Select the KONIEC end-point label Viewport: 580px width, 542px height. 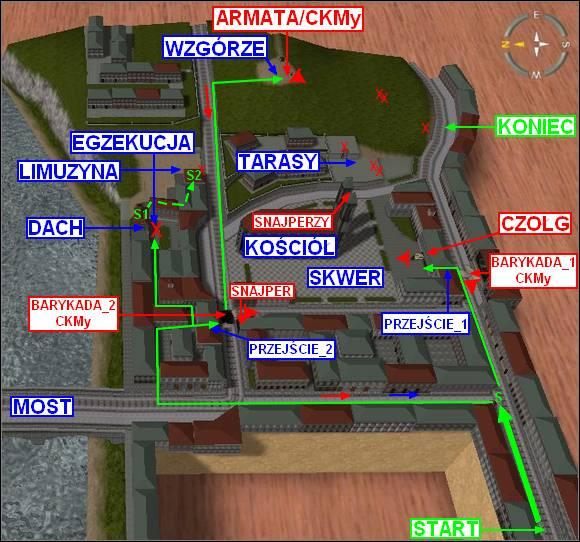tap(536, 127)
